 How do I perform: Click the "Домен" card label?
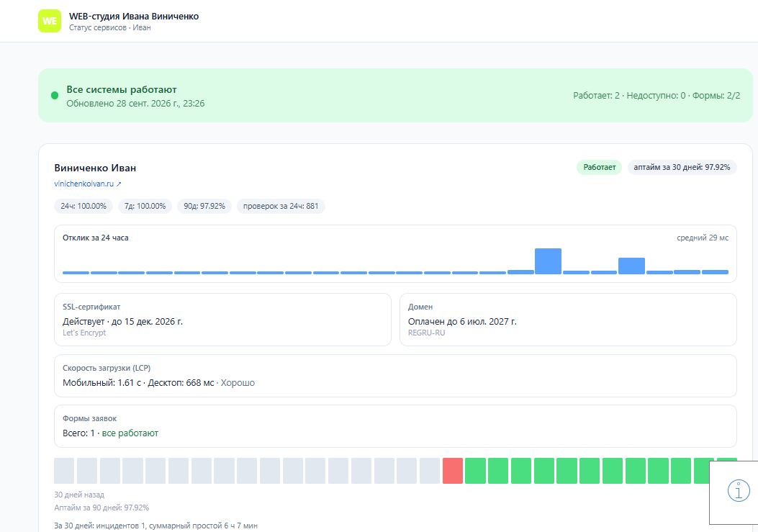click(420, 307)
